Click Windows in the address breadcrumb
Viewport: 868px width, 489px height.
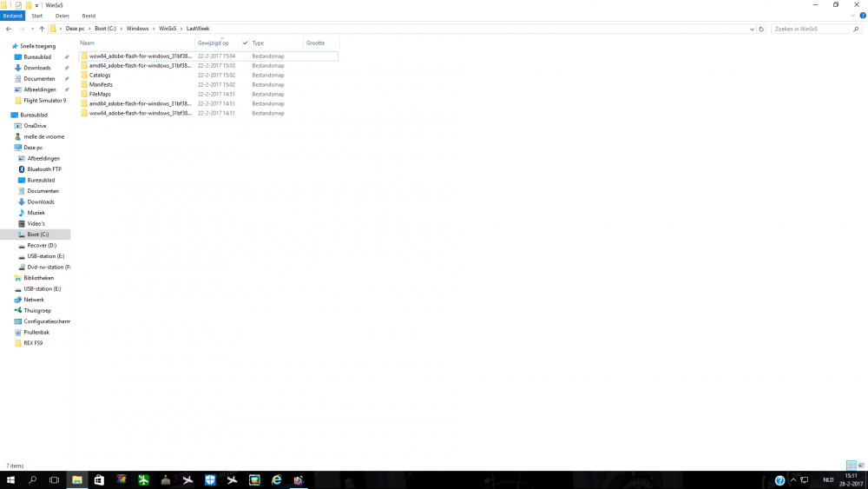click(137, 29)
